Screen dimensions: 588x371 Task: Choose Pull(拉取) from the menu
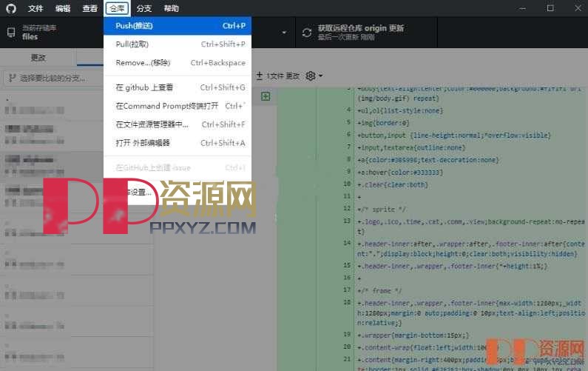coord(178,44)
